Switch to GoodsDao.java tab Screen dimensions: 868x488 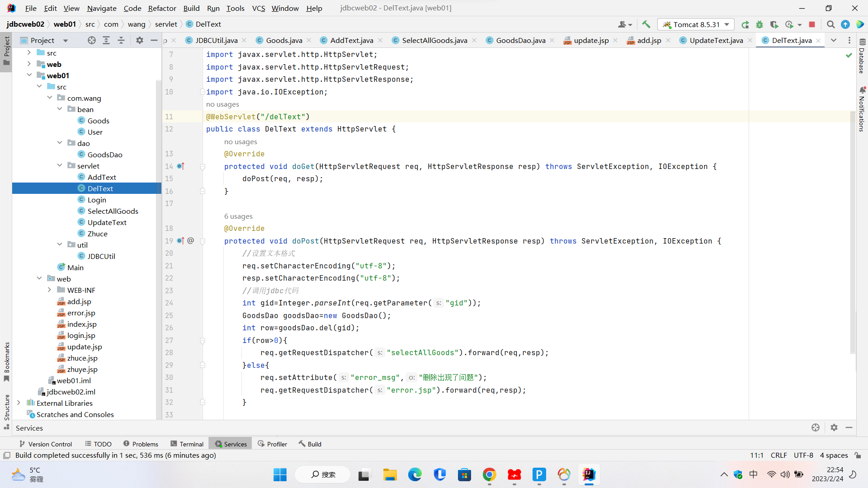(520, 40)
